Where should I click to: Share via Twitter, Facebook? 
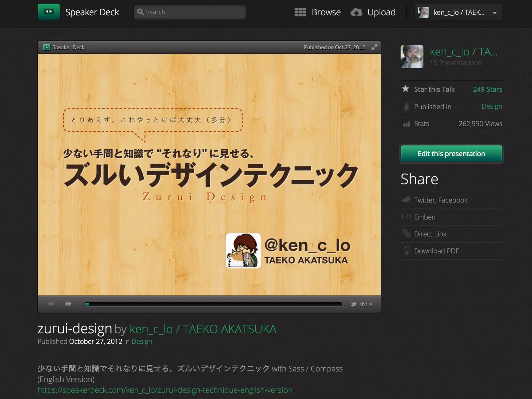pyautogui.click(x=441, y=200)
